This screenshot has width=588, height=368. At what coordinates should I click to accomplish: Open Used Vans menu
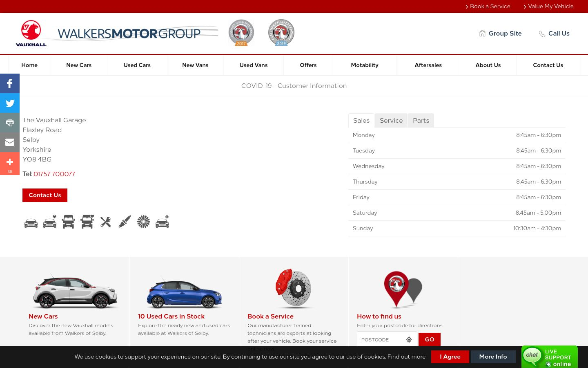click(x=254, y=65)
